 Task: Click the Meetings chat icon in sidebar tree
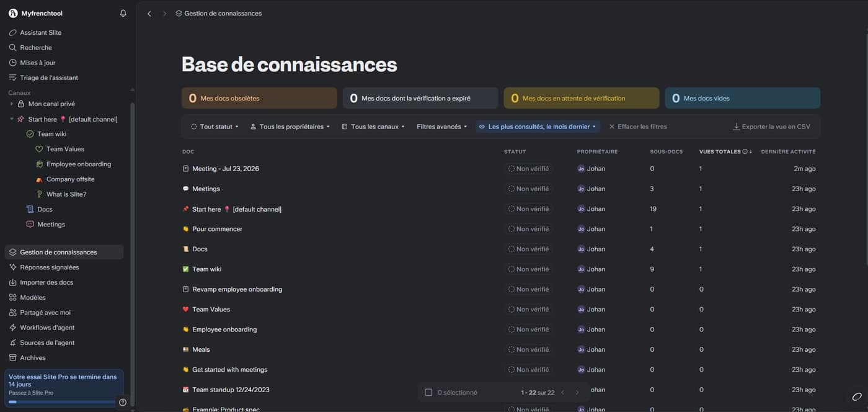tap(30, 225)
